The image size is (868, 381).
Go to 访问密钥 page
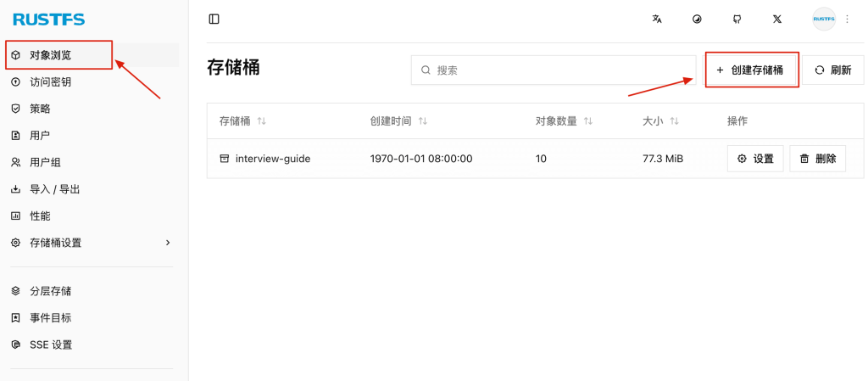click(51, 82)
